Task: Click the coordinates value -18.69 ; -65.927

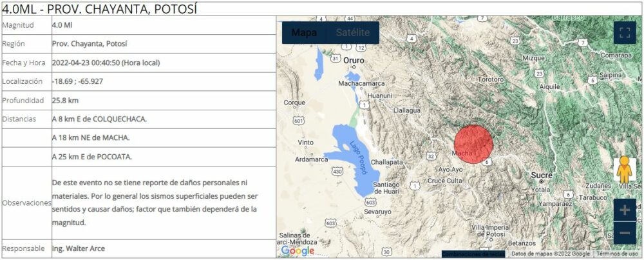Action: coord(77,82)
